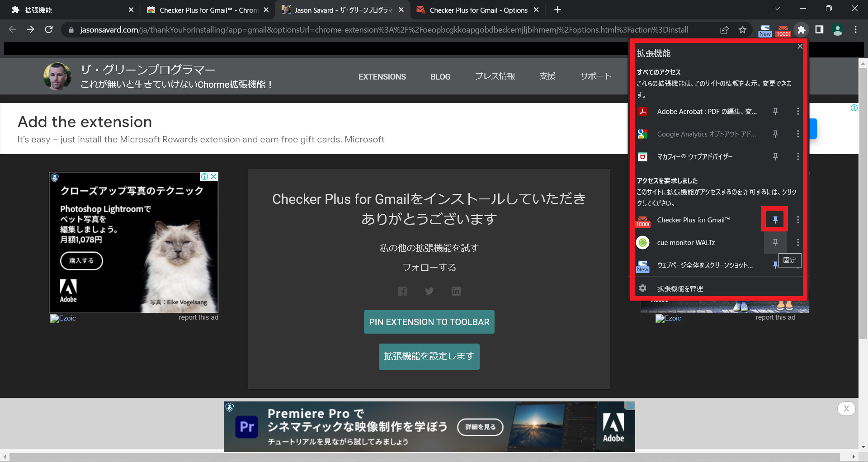The width and height of the screenshot is (868, 462).
Task: Click 購入する button in Lightroom ad
Action: point(81,261)
